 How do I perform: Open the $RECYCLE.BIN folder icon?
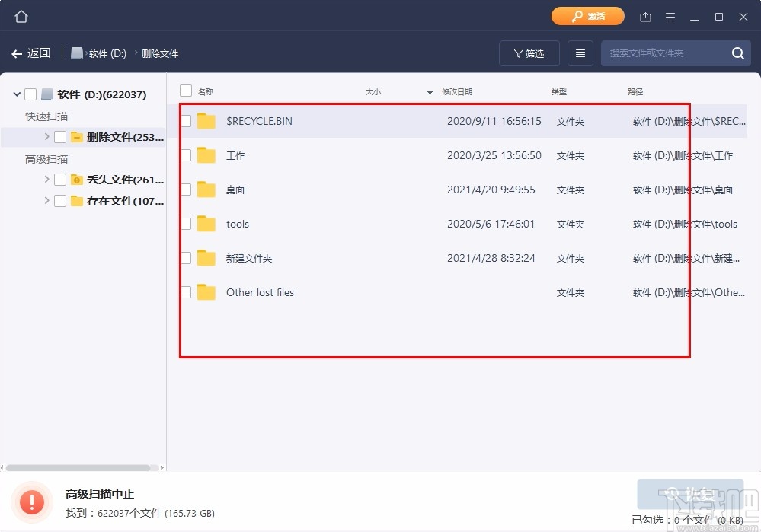point(206,120)
